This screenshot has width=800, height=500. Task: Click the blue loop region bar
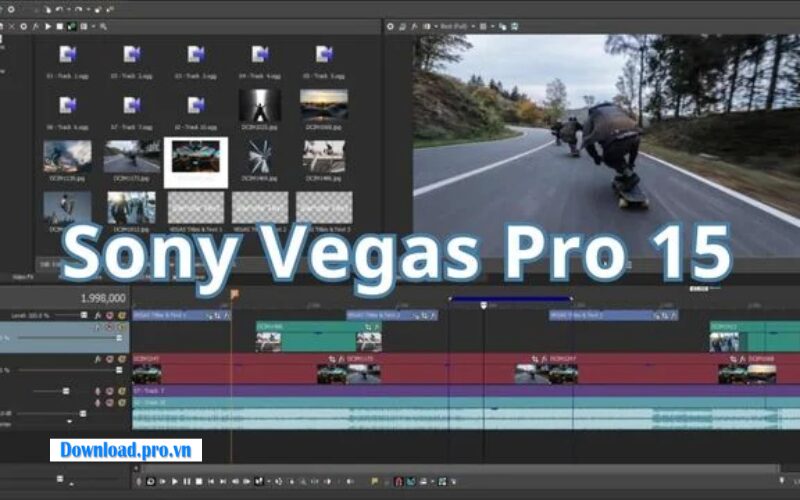[x=510, y=299]
